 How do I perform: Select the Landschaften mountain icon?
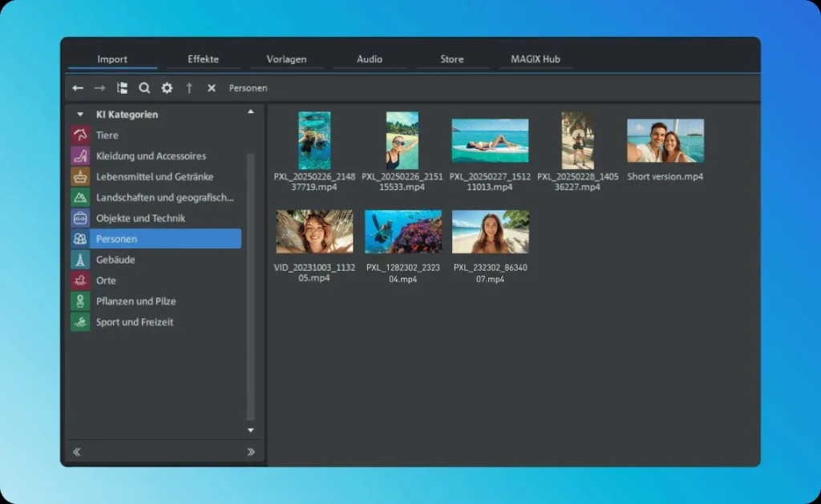(79, 197)
